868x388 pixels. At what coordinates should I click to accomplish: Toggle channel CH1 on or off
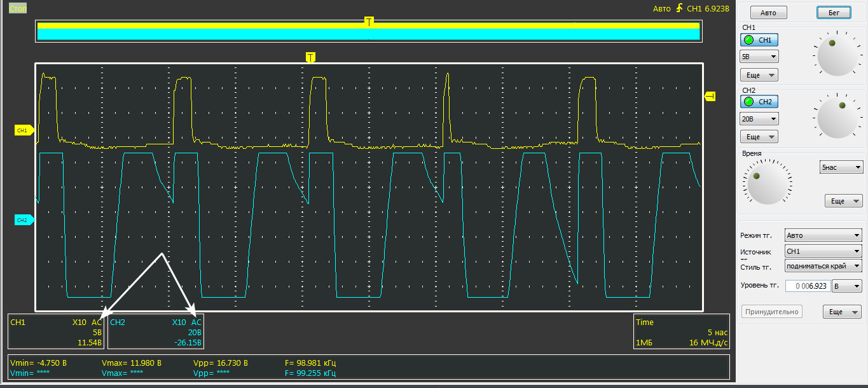coord(759,40)
